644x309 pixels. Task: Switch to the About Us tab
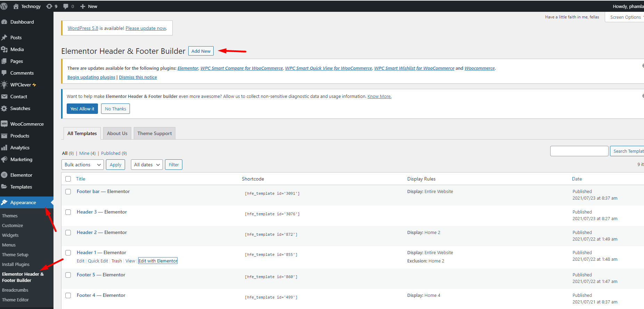(117, 133)
